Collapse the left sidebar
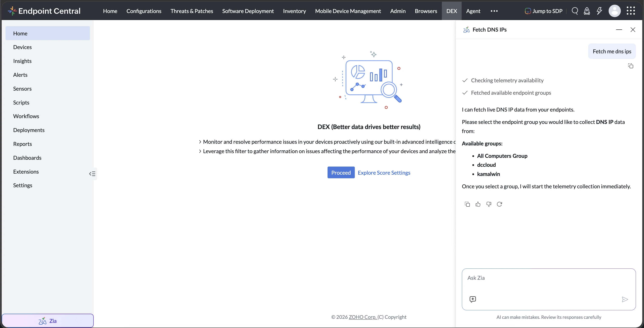644x328 pixels. (x=92, y=174)
